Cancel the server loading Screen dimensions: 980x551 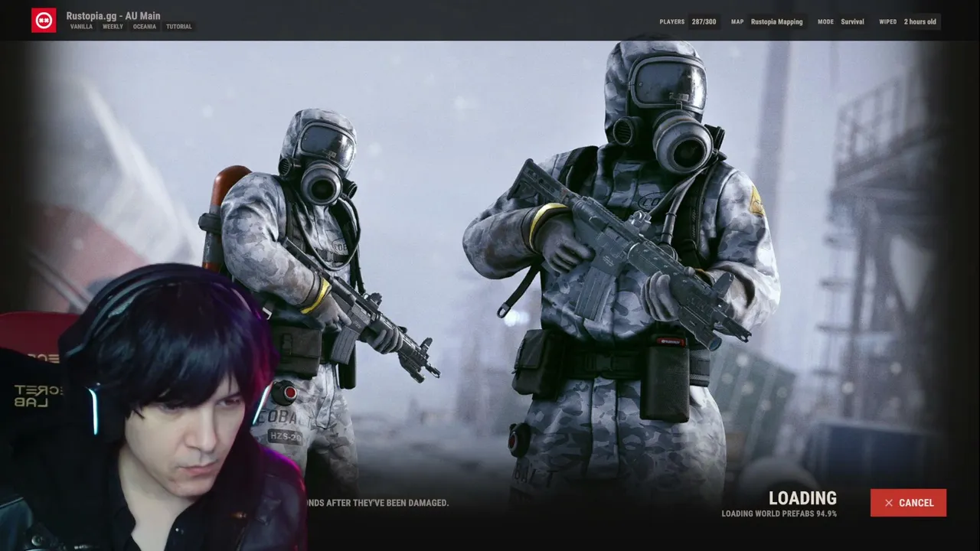coord(908,503)
